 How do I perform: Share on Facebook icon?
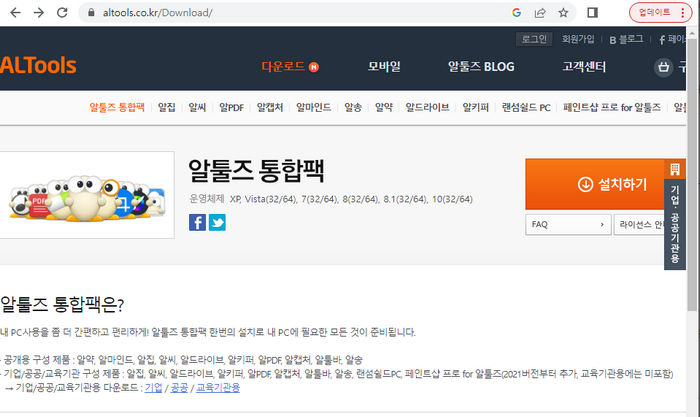pyautogui.click(x=197, y=222)
